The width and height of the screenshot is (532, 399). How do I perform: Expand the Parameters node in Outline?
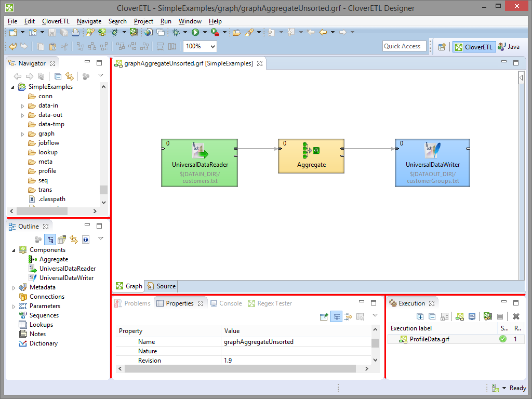[x=14, y=307]
